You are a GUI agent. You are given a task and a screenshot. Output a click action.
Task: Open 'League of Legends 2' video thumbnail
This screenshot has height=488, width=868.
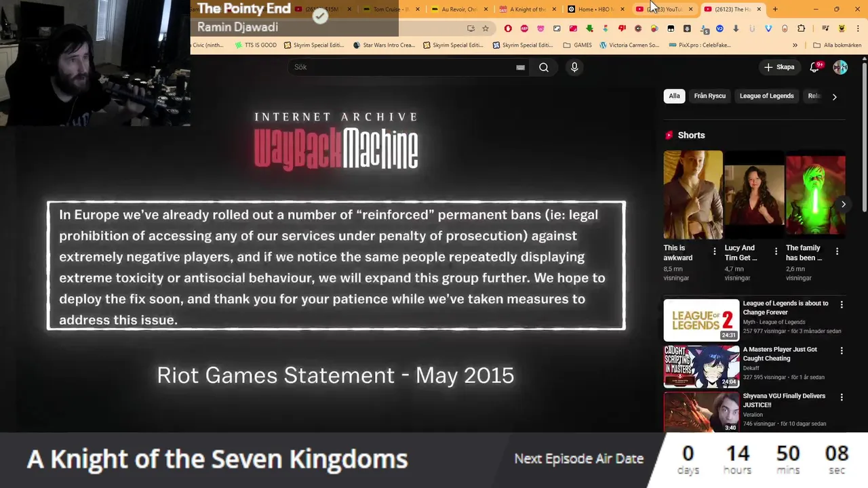click(x=701, y=320)
